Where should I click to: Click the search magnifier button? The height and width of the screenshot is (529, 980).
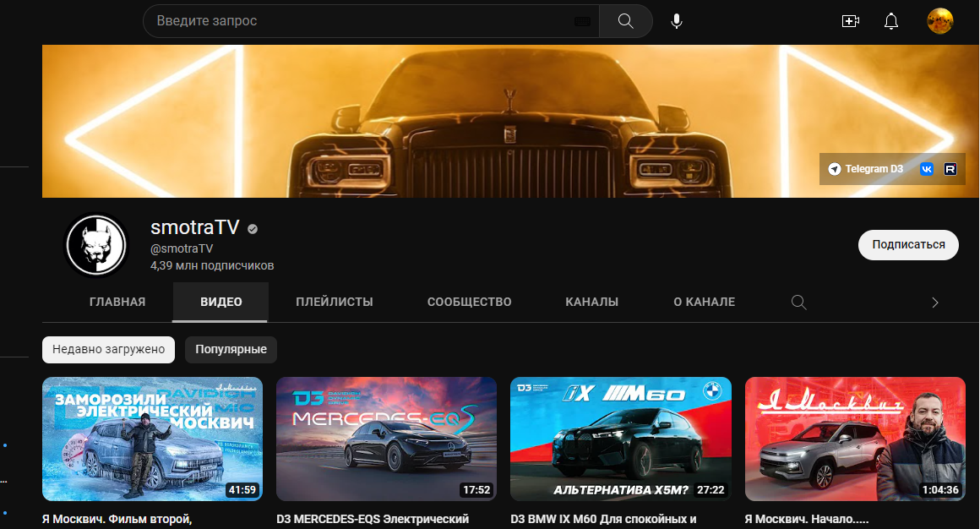(626, 20)
